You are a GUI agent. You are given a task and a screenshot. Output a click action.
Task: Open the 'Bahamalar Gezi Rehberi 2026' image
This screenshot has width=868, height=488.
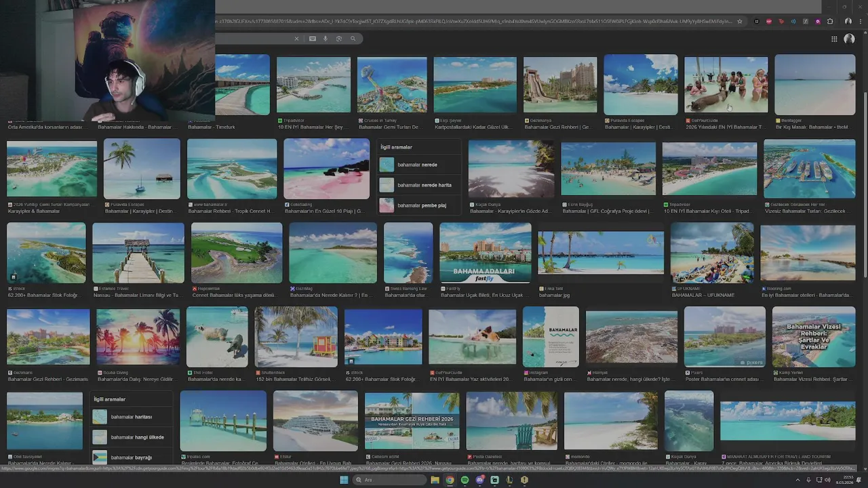point(412,421)
